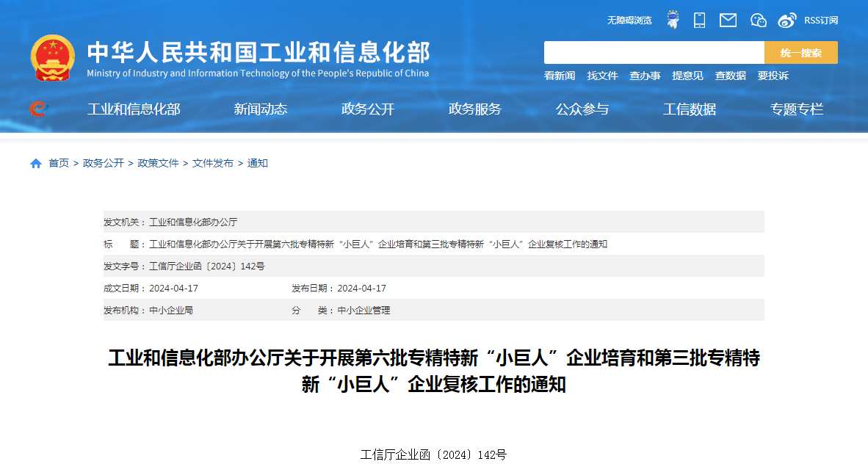Image resolution: width=868 pixels, height=464 pixels.
Task: Click 发文字号 value 工信厅企业函〔2024〕142号 in table
Action: pyautogui.click(x=207, y=267)
